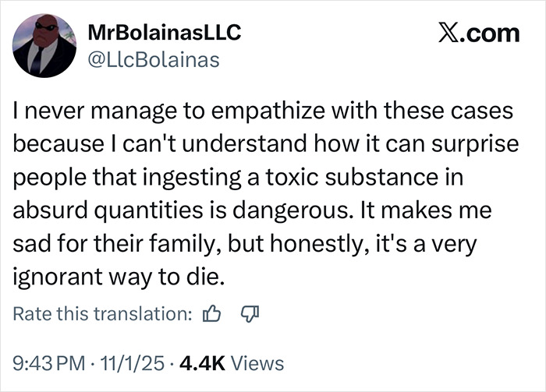Click the 4.4K view count number
This screenshot has width=546, height=392.
point(200,362)
